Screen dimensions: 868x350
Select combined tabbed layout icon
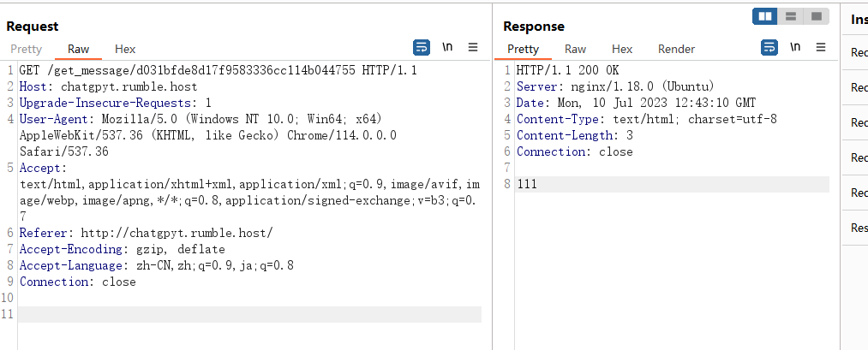[817, 16]
